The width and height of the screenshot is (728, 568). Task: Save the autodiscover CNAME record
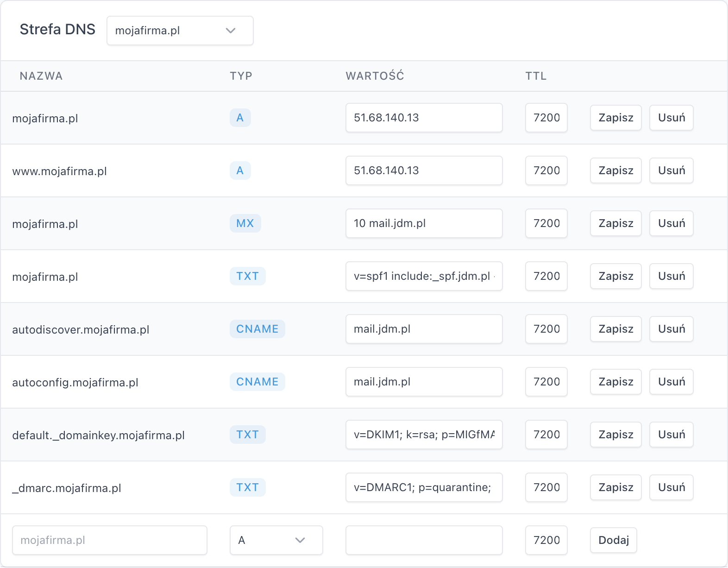pos(615,329)
